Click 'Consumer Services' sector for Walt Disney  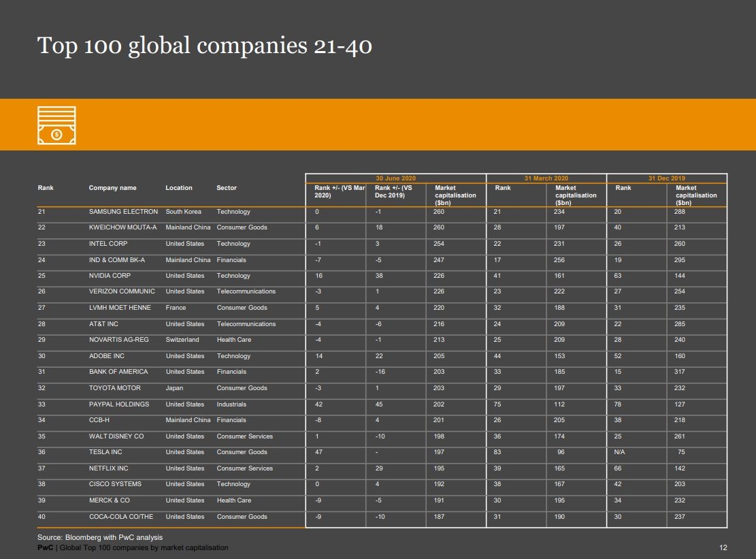point(244,436)
